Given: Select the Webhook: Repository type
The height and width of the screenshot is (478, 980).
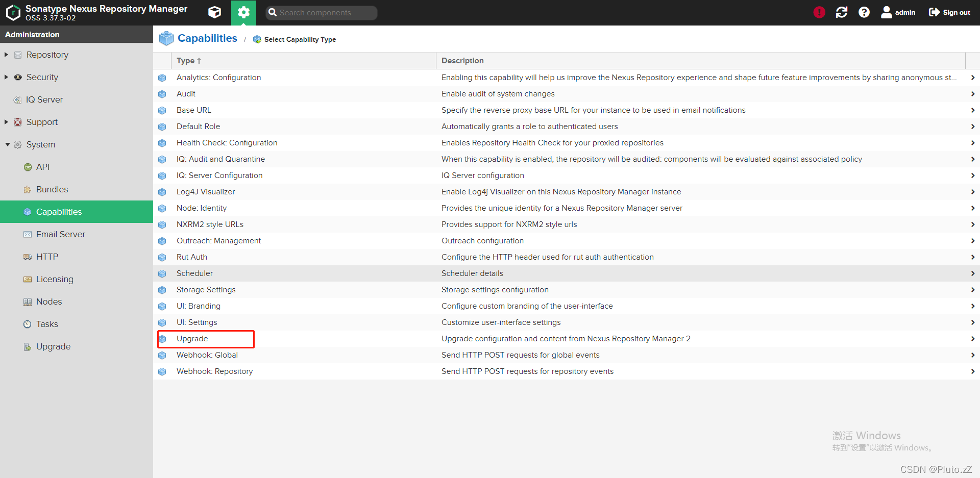Looking at the screenshot, I should click(214, 371).
